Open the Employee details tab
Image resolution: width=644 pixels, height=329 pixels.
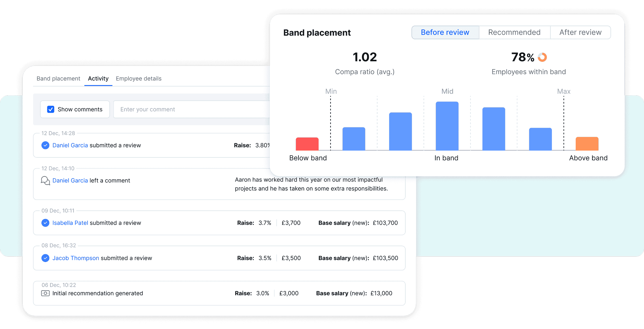pyautogui.click(x=139, y=79)
